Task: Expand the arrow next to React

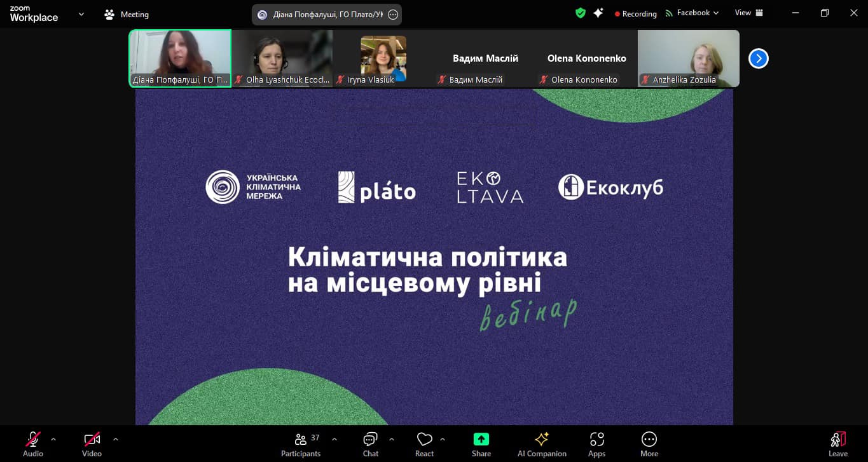Action: click(443, 438)
